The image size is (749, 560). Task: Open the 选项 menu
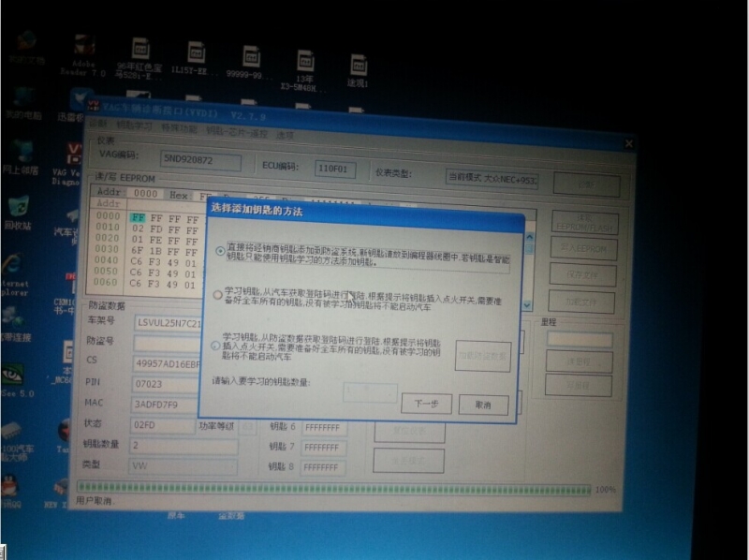pos(286,135)
